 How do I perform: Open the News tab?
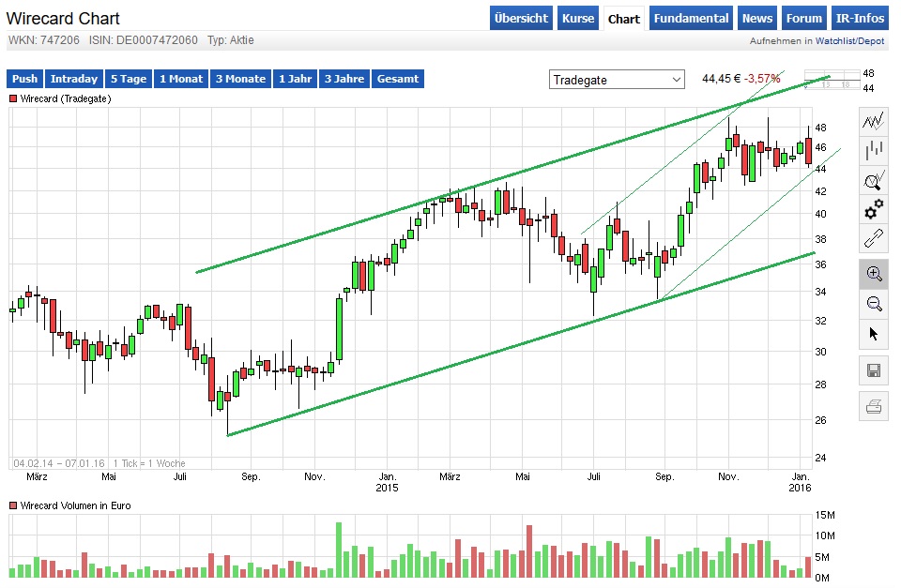(x=756, y=18)
